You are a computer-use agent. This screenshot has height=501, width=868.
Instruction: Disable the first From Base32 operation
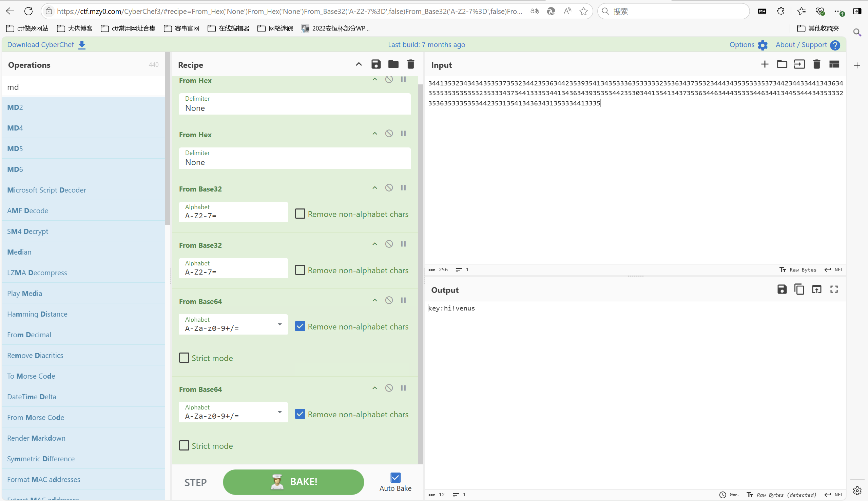(x=389, y=187)
